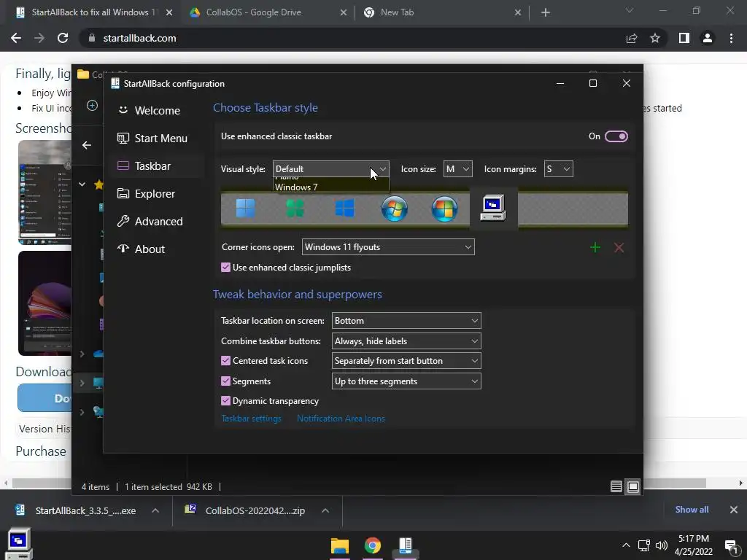
Task: Switch to CollabOS Google Drive tab
Action: pos(268,12)
